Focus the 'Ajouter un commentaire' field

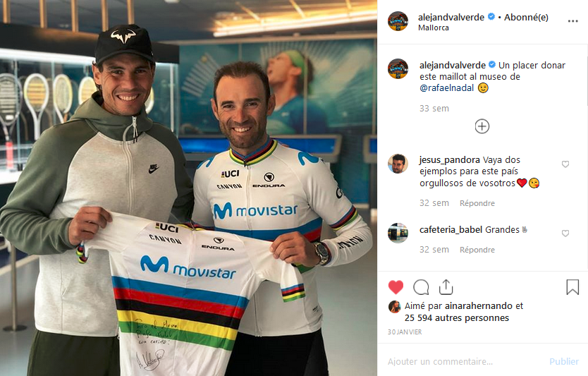click(465, 361)
